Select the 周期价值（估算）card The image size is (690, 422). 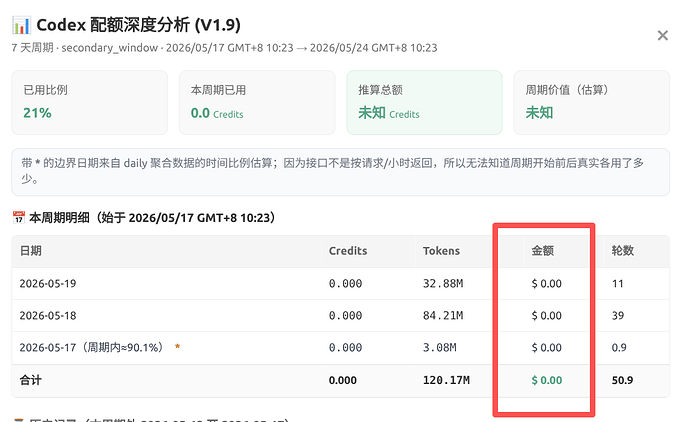coord(591,103)
